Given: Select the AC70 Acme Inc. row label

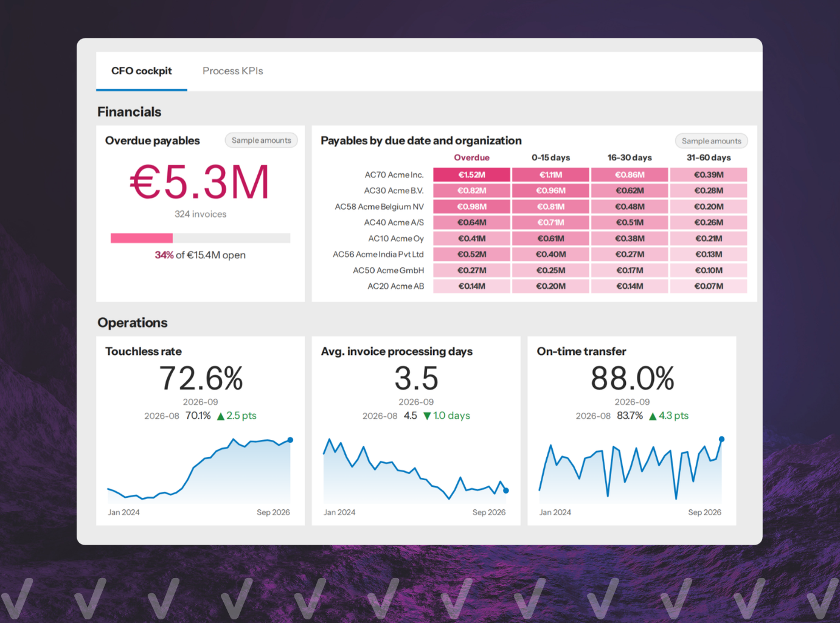Looking at the screenshot, I should click(394, 175).
